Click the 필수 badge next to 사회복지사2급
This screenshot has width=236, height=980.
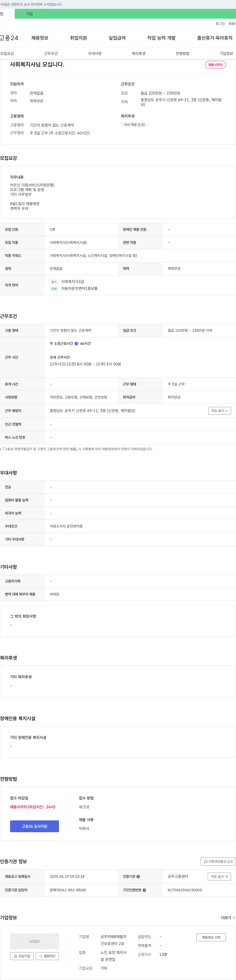[x=54, y=282]
